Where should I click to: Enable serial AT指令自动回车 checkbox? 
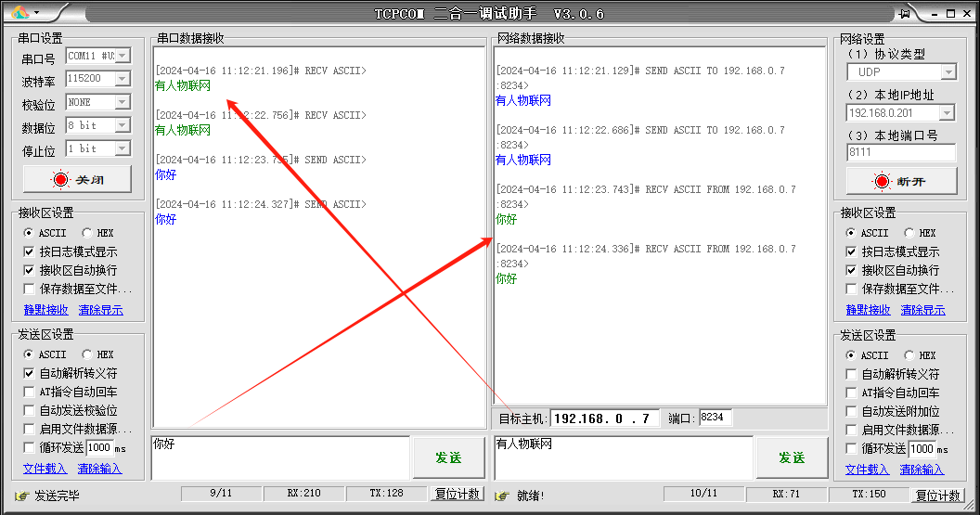[30, 392]
